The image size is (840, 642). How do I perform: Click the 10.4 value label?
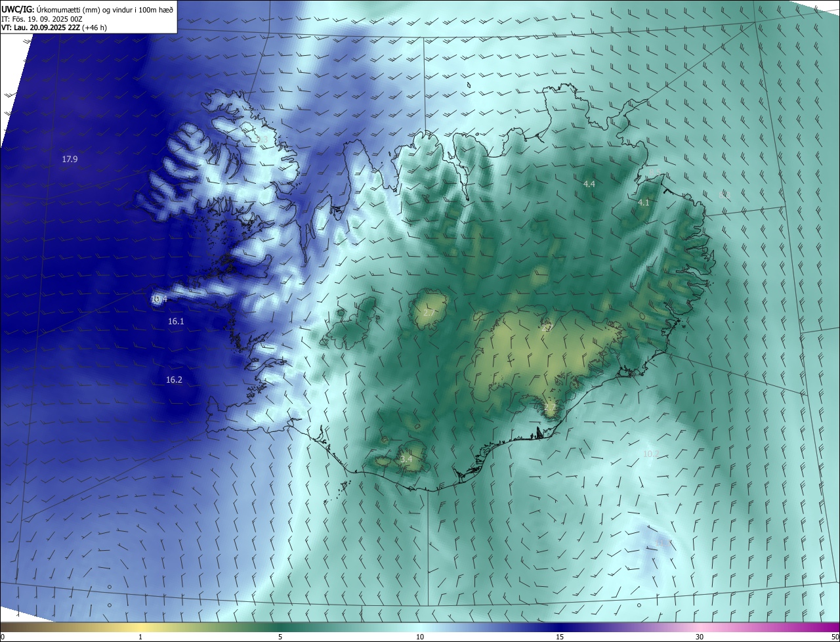point(159,299)
